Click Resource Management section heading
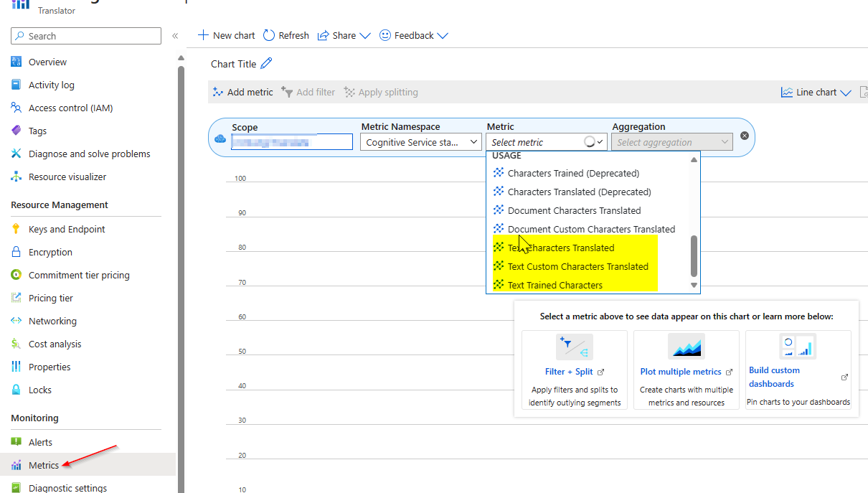The image size is (868, 493). (60, 205)
